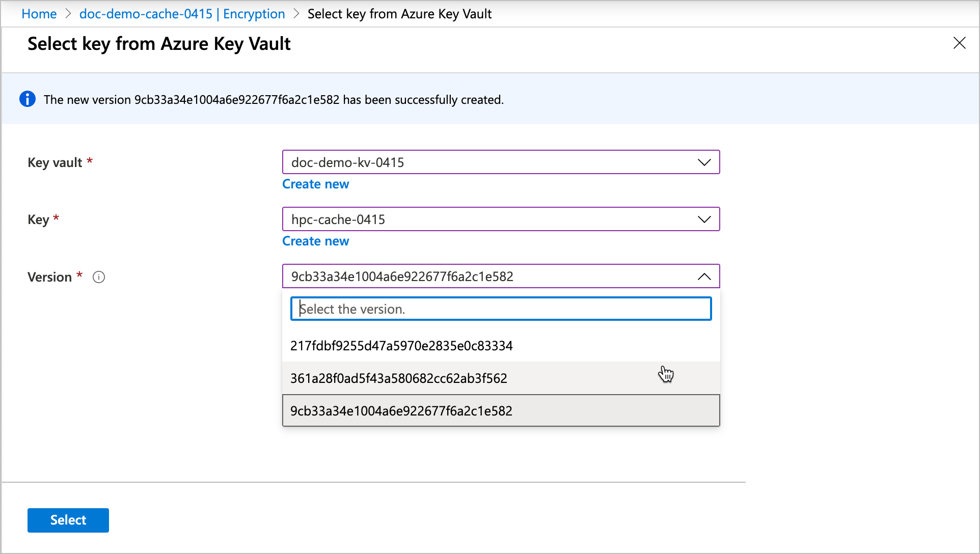Type in the version search field
Screen dimensions: 980x554
(x=500, y=309)
